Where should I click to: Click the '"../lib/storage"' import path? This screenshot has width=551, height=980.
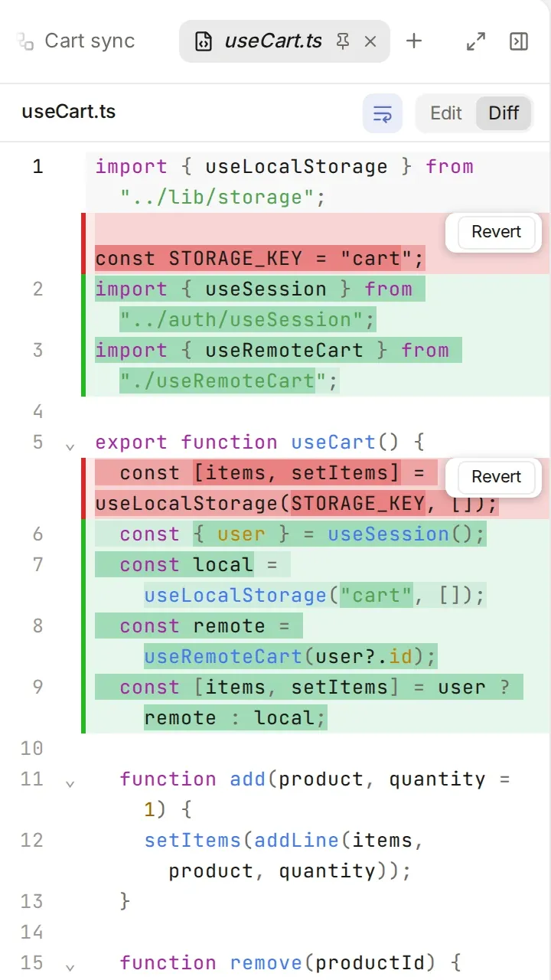[x=217, y=198]
